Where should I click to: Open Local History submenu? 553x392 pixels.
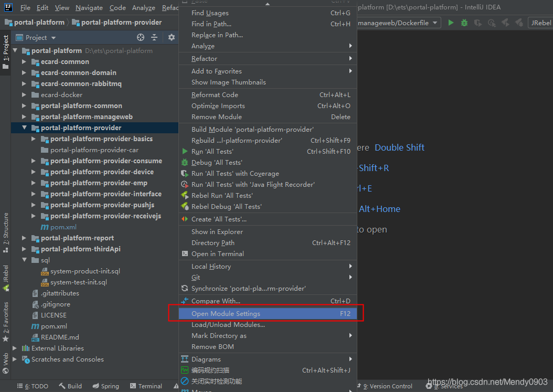point(268,267)
